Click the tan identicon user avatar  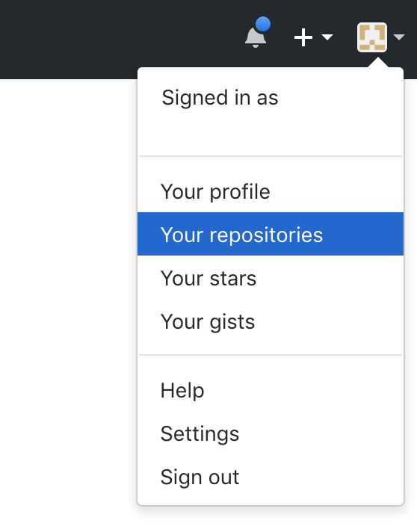click(x=372, y=37)
